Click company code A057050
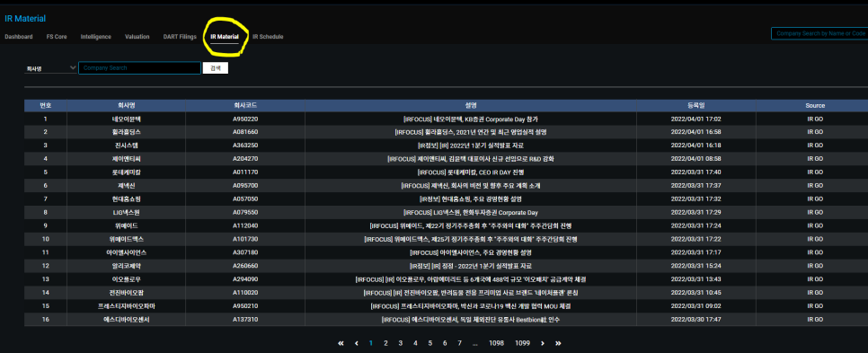The width and height of the screenshot is (868, 353). pos(245,199)
